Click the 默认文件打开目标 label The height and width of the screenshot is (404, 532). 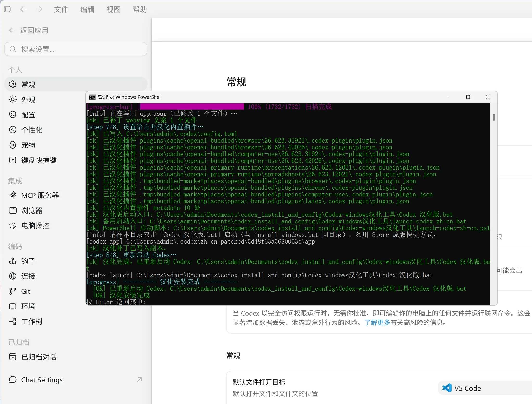point(259,382)
